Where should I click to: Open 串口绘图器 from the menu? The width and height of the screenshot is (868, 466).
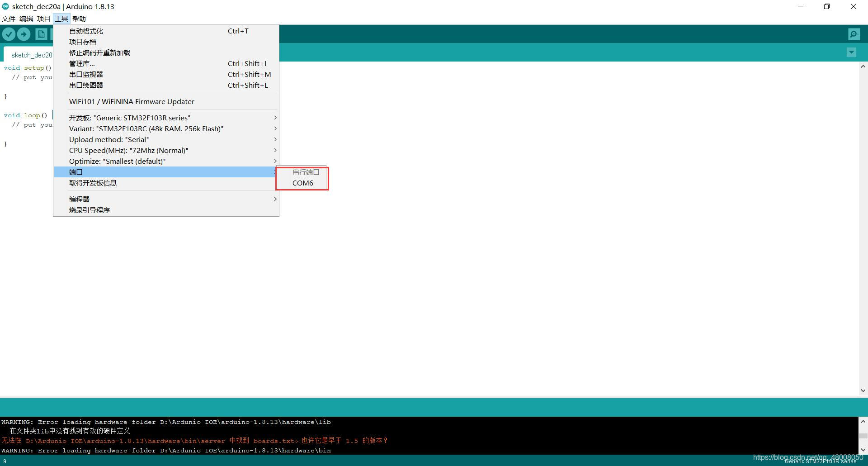[166, 85]
